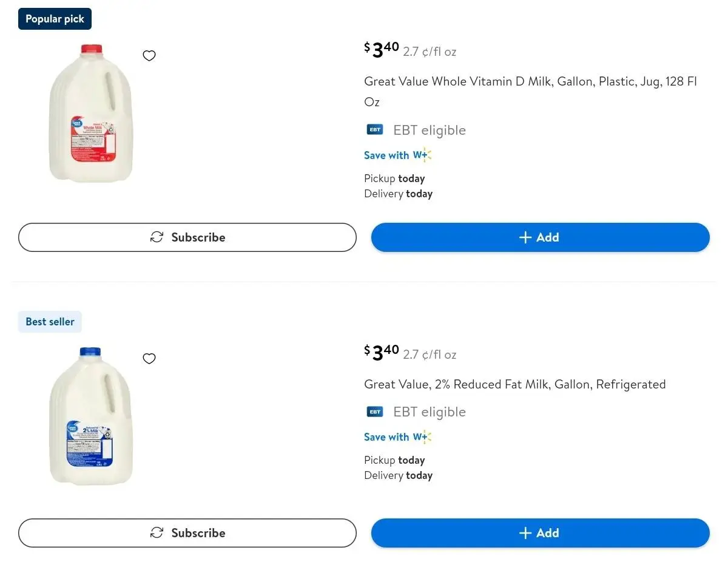Click the plus icon on Whole Milk Add button

click(525, 237)
